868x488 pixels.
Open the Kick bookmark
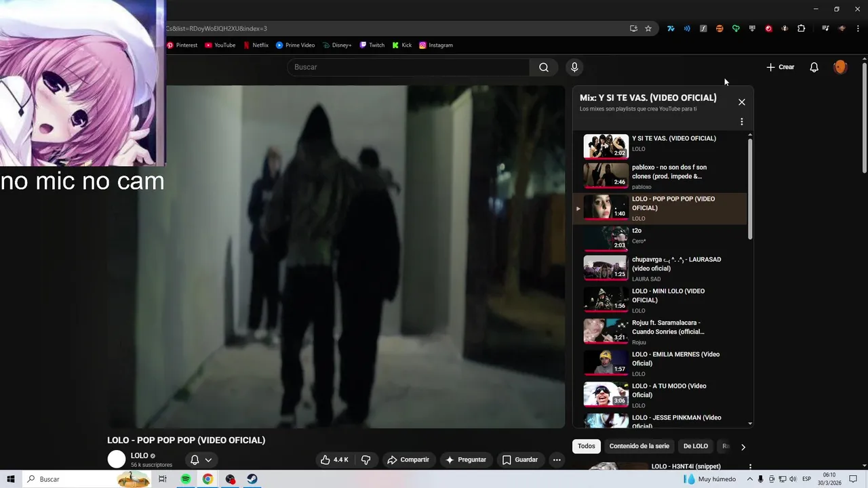point(401,45)
